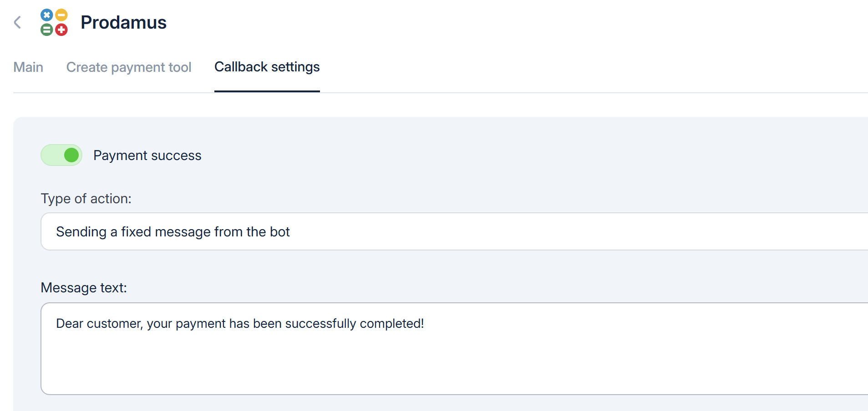Disable the Payment success toggle
This screenshot has height=411, width=868.
[61, 155]
